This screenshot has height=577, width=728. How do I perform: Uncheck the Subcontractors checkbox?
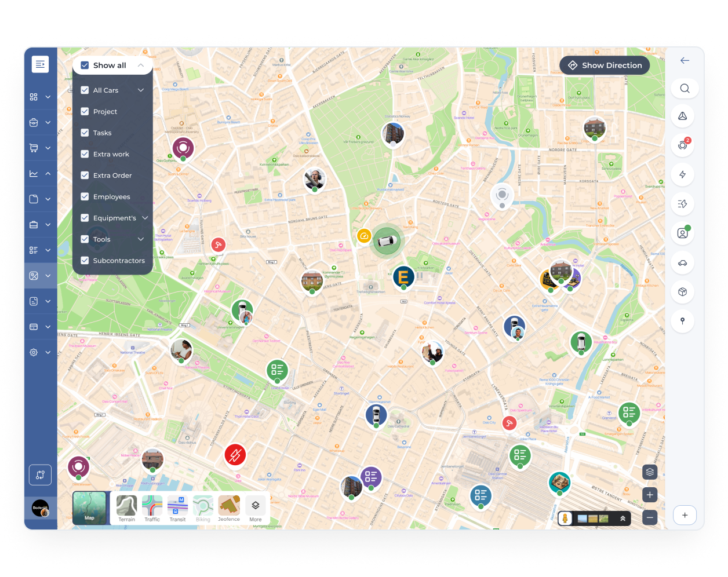85,261
